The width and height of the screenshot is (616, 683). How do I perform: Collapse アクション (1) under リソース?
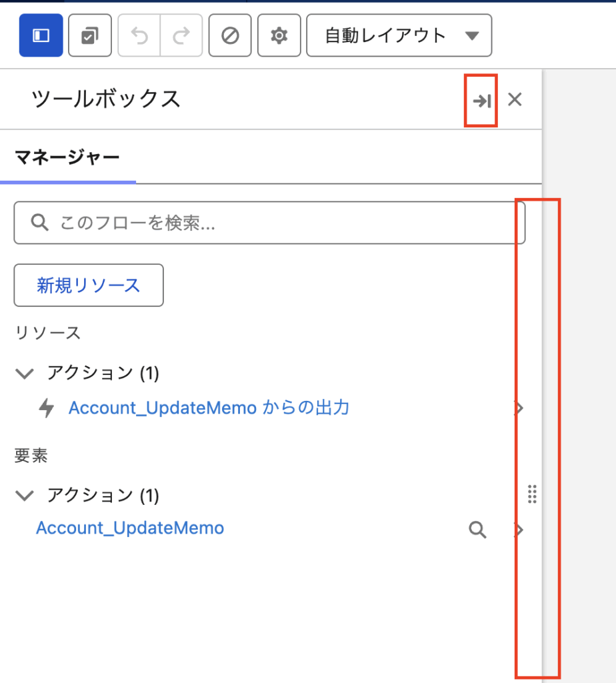25,374
